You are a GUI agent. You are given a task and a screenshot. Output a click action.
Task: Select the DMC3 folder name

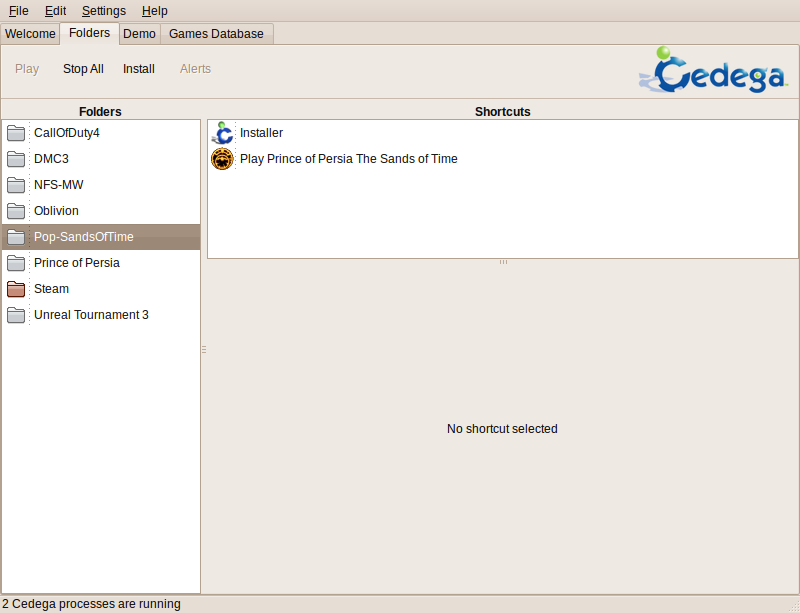(x=51, y=159)
